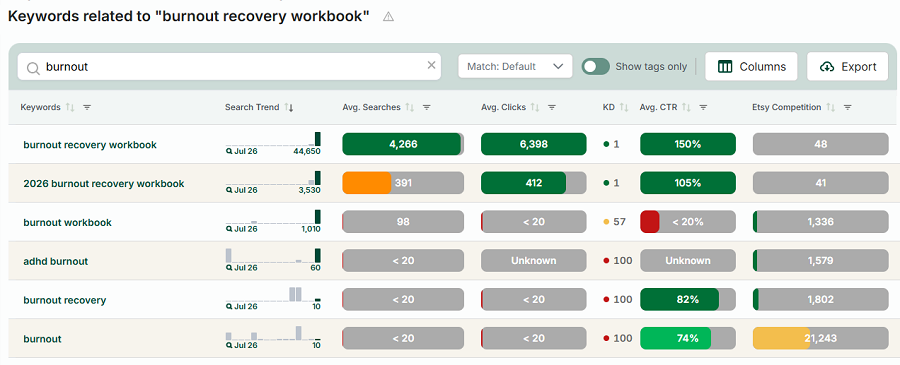The width and height of the screenshot is (900, 365).
Task: Clear the burnout search text with X
Action: 431,65
